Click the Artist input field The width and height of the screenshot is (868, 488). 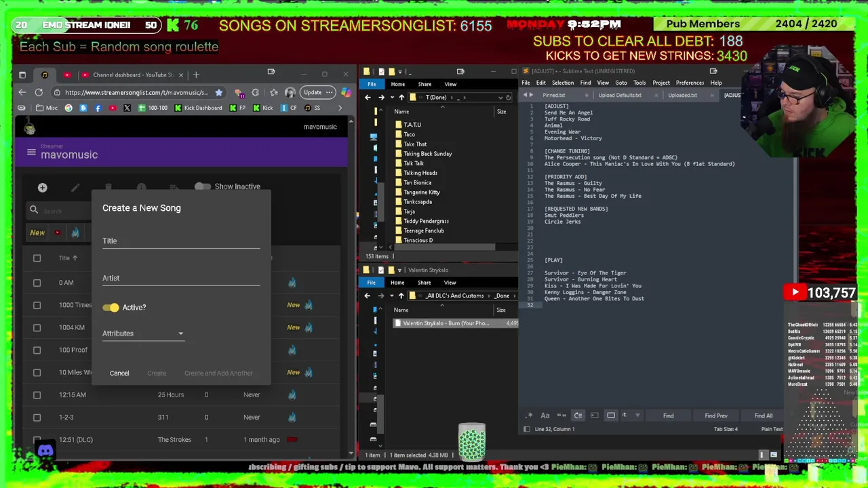click(x=181, y=278)
